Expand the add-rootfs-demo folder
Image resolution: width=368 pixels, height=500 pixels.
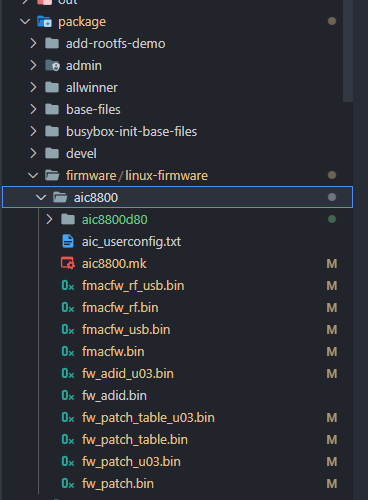point(33,43)
